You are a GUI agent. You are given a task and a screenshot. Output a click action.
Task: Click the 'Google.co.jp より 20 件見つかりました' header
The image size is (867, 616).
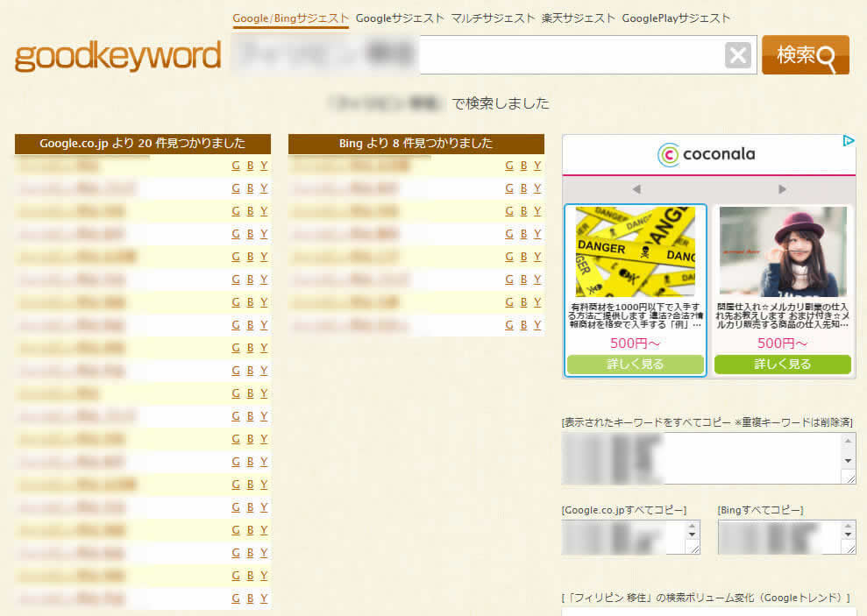(143, 144)
